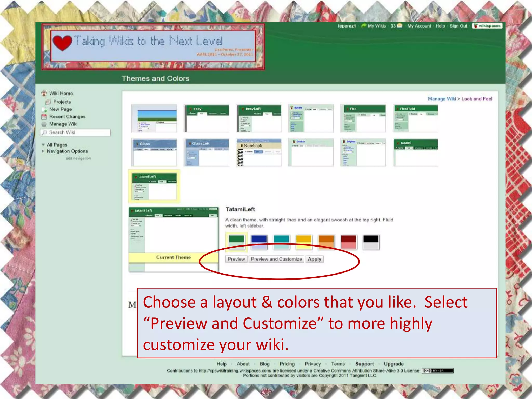Image resolution: width=532 pixels, height=399 pixels.
Task: Open Recent Changes
Action: (x=67, y=117)
